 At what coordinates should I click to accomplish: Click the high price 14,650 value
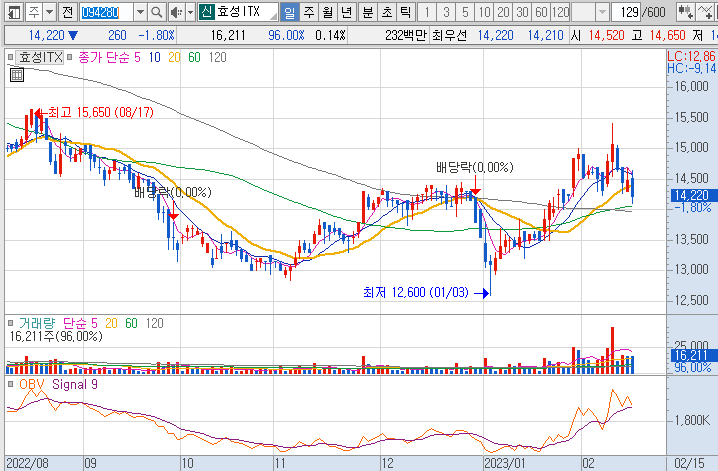[667, 35]
